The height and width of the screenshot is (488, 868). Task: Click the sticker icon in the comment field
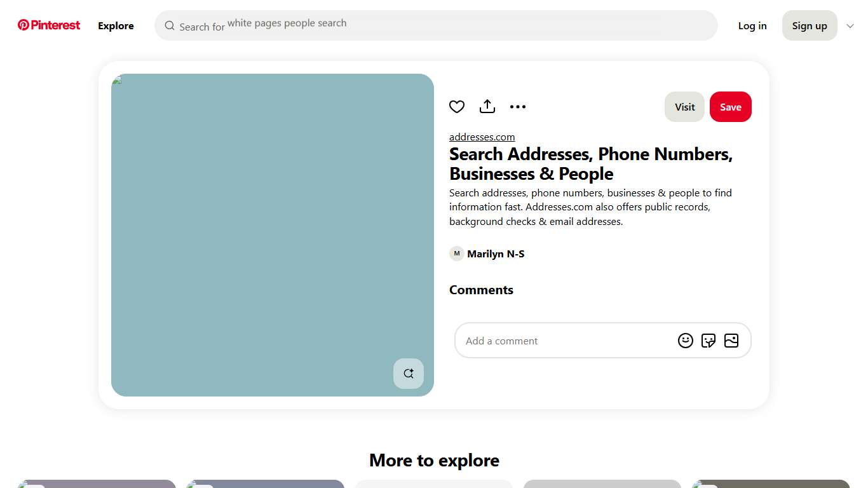(x=709, y=341)
